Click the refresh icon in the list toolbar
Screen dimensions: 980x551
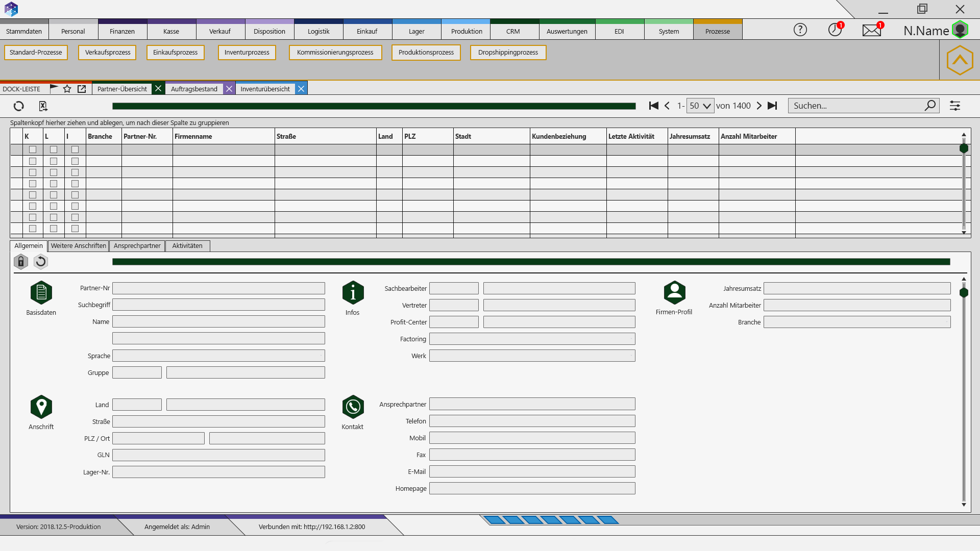pos(19,106)
